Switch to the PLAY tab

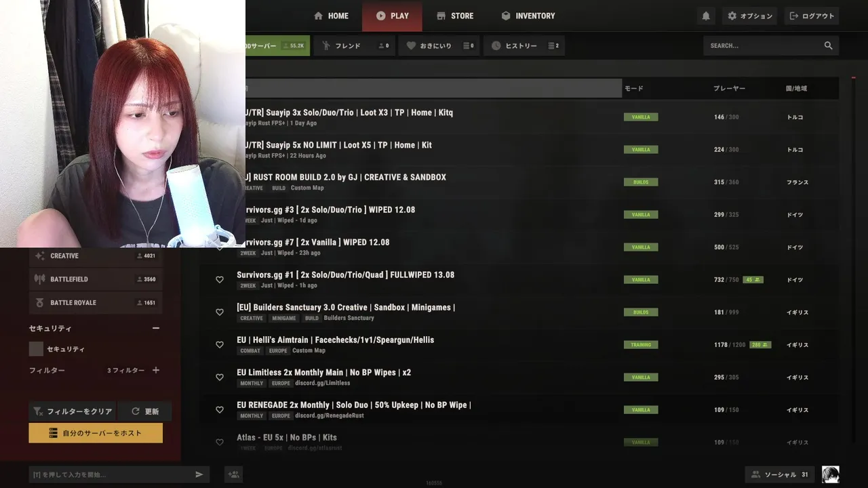coord(392,16)
